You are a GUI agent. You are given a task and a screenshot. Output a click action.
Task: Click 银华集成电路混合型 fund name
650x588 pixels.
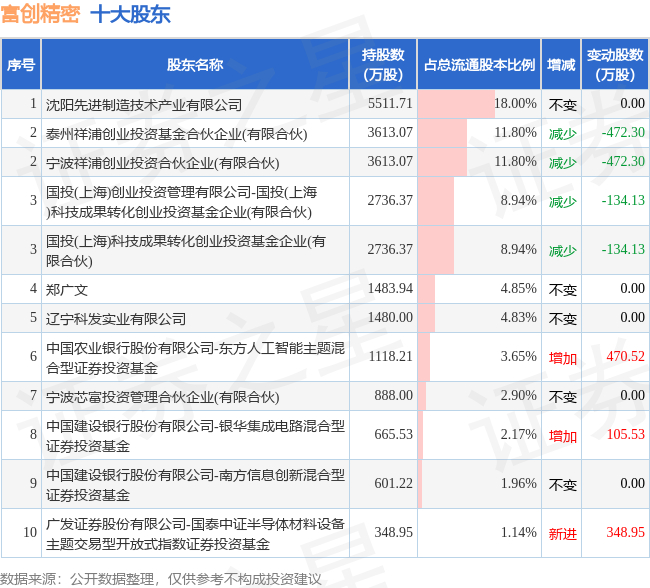[x=195, y=435]
